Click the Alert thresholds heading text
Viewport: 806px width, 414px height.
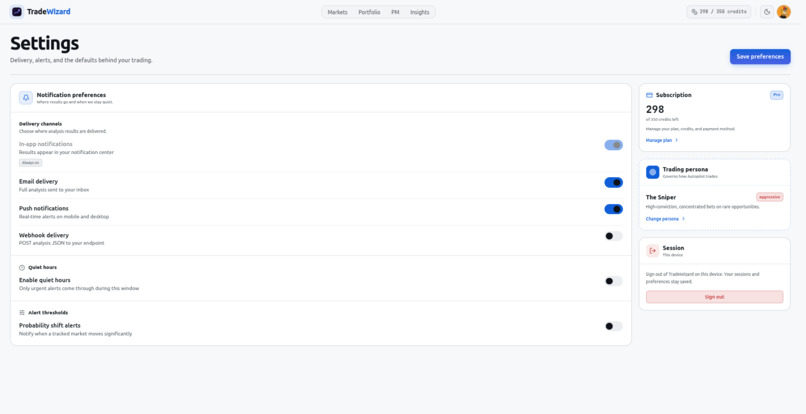48,313
